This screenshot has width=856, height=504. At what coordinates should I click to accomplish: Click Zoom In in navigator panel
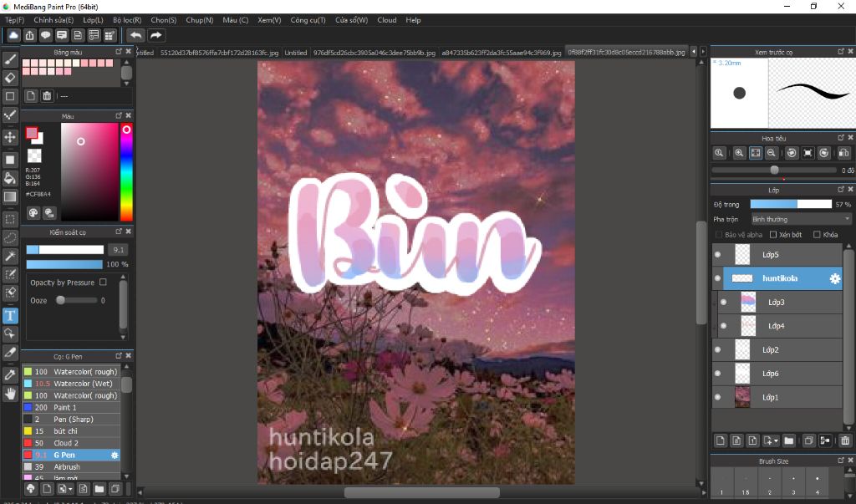tap(739, 153)
